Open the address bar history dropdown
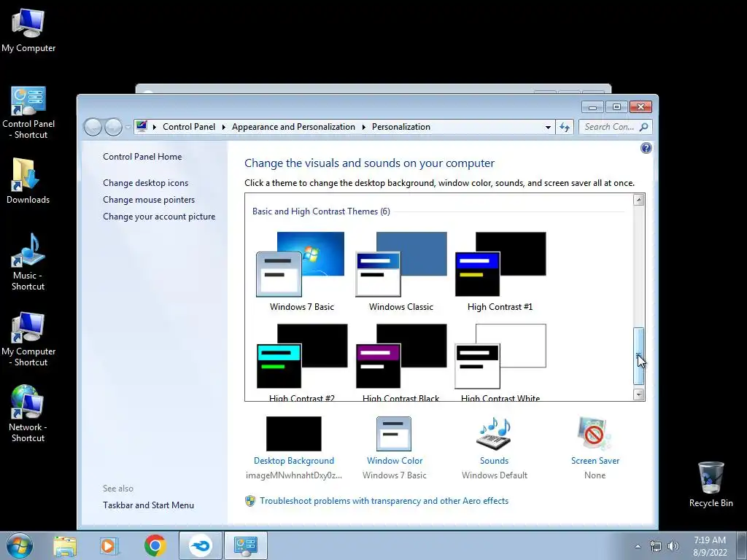This screenshot has height=560, width=747. click(x=548, y=127)
